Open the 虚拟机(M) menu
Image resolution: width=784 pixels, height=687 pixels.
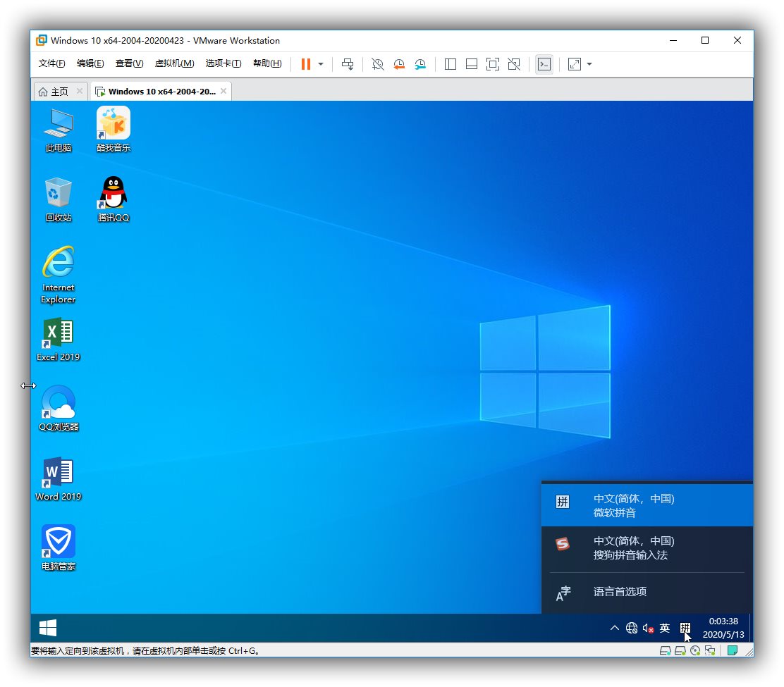pyautogui.click(x=175, y=63)
